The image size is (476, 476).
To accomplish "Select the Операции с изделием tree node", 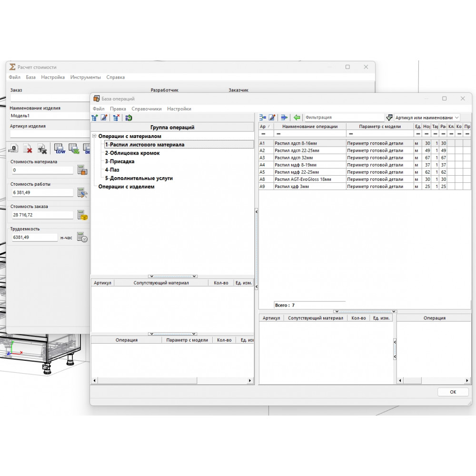I will coord(126,187).
